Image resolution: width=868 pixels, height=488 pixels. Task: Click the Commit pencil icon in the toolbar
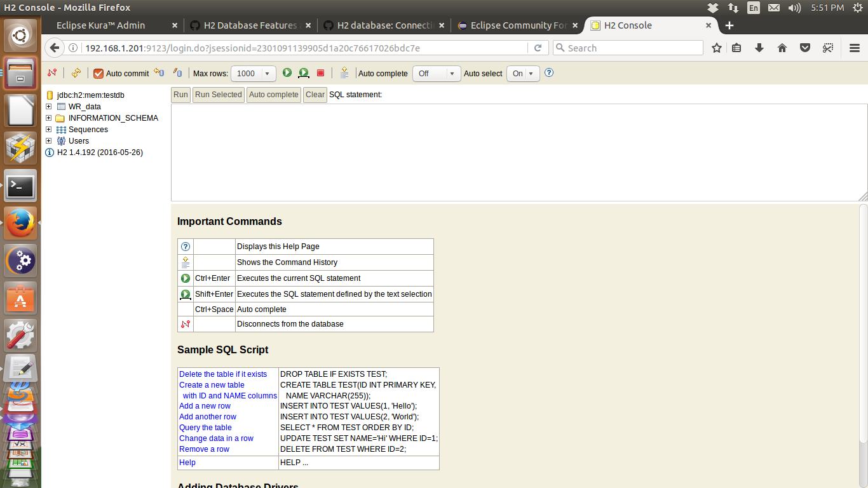click(178, 73)
